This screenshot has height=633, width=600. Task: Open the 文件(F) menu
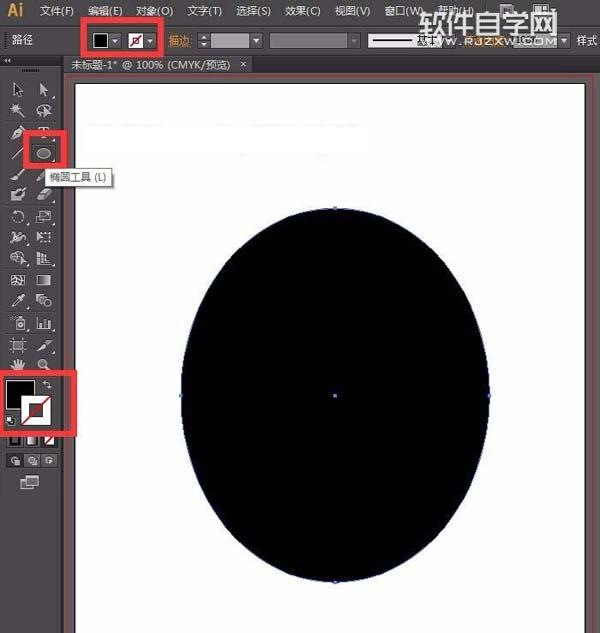click(x=57, y=11)
